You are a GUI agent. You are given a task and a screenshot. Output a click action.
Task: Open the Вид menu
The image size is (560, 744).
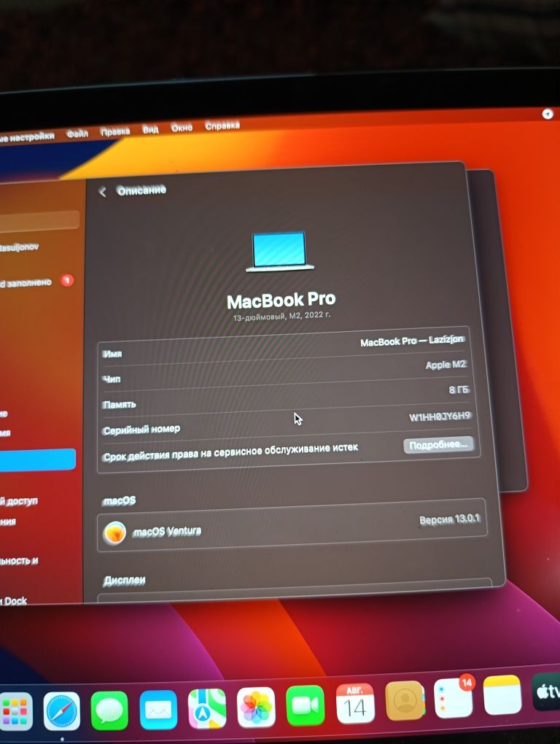(150, 129)
